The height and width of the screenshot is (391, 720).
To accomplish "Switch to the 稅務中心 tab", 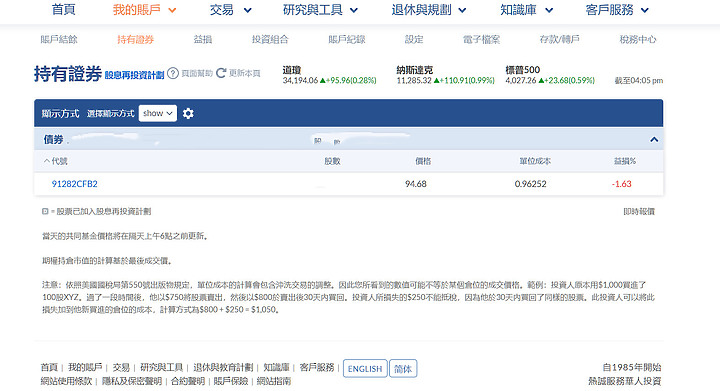I will point(638,39).
